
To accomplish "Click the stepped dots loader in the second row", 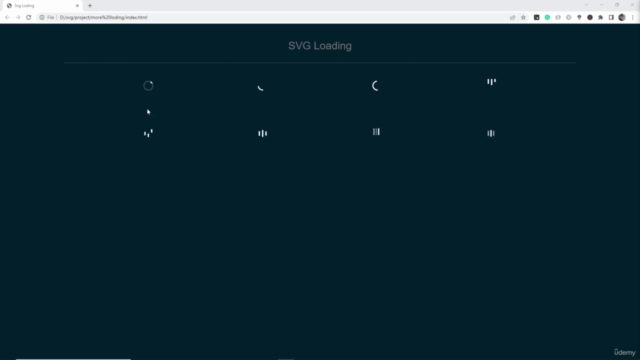I will click(x=148, y=133).
